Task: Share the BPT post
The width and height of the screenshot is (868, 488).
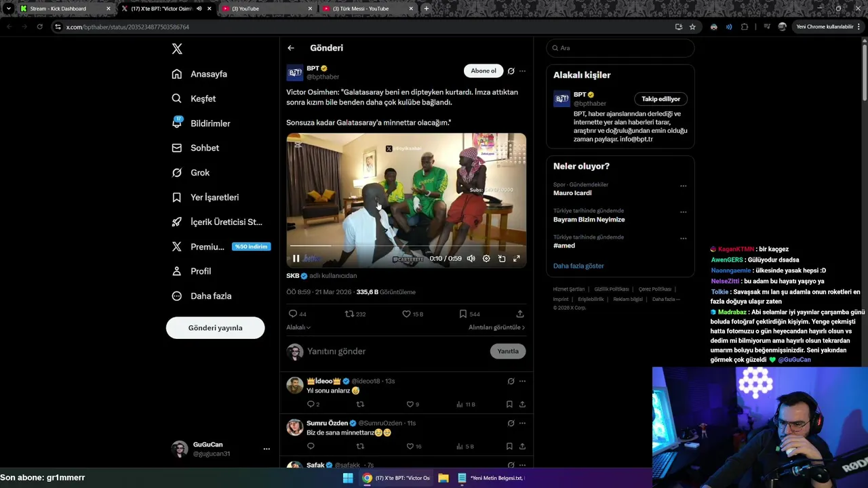Action: (x=520, y=314)
